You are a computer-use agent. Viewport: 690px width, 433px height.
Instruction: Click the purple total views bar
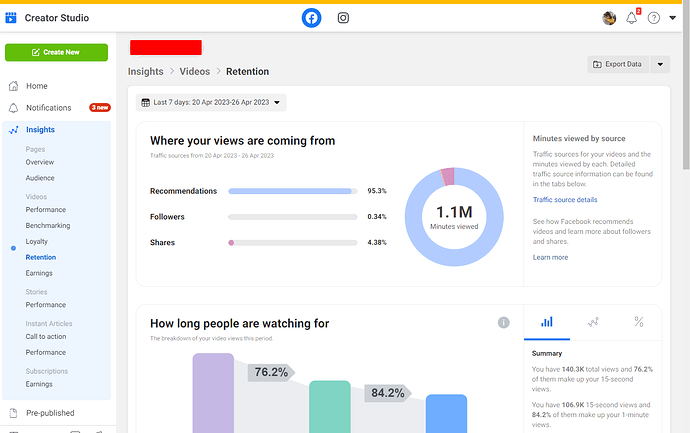213,393
